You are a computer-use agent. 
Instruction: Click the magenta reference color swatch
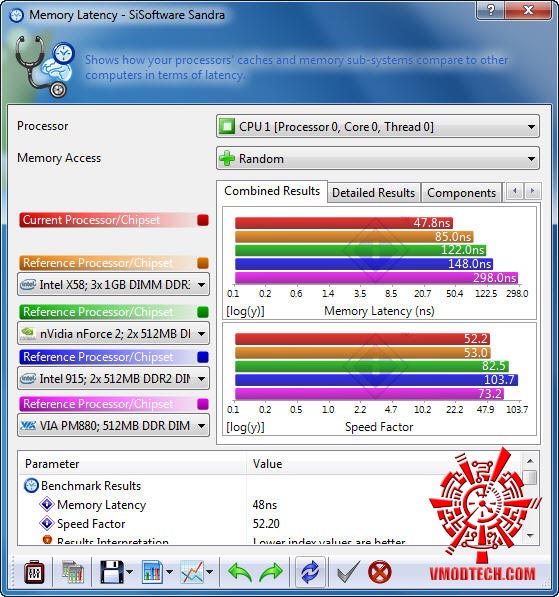[x=203, y=404]
